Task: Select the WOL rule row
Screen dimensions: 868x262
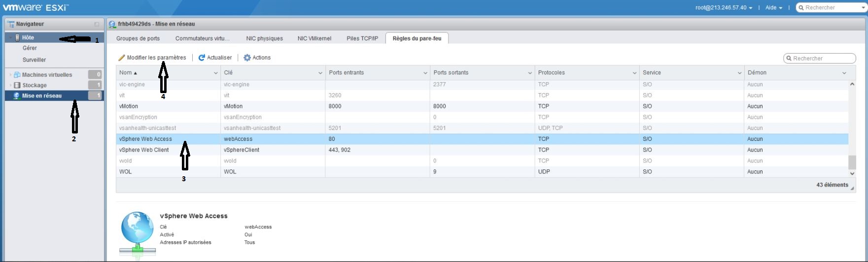Action: pos(482,172)
